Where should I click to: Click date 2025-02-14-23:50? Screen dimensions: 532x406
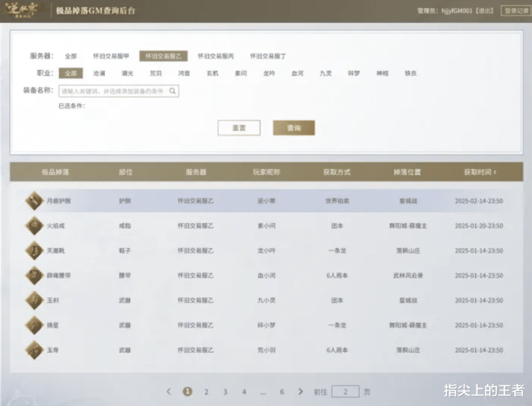[479, 201]
